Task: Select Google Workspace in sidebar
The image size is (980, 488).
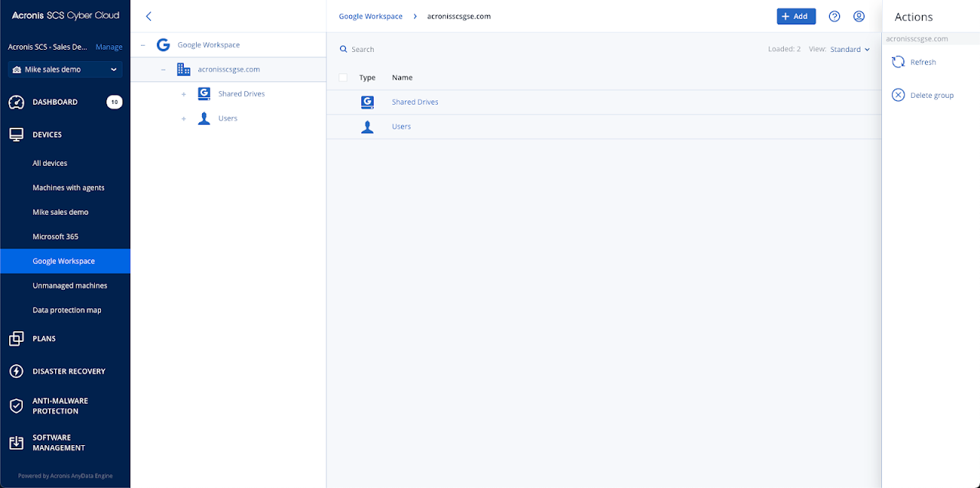Action: [x=65, y=261]
